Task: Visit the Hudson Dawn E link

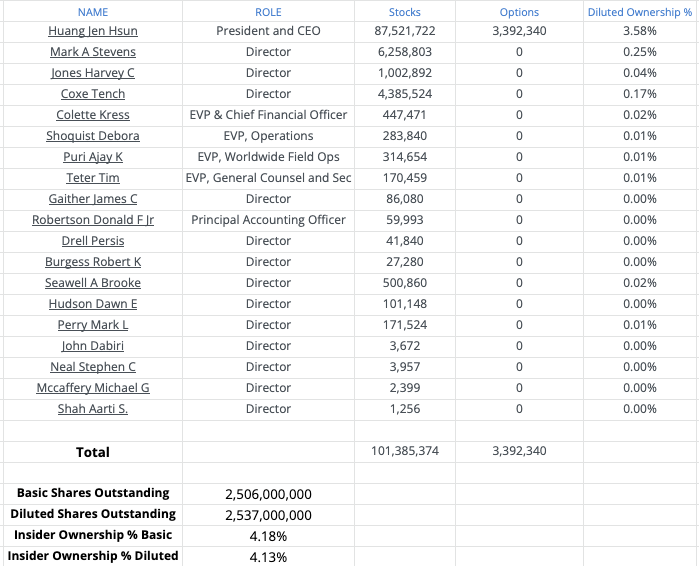Action: tap(93, 304)
